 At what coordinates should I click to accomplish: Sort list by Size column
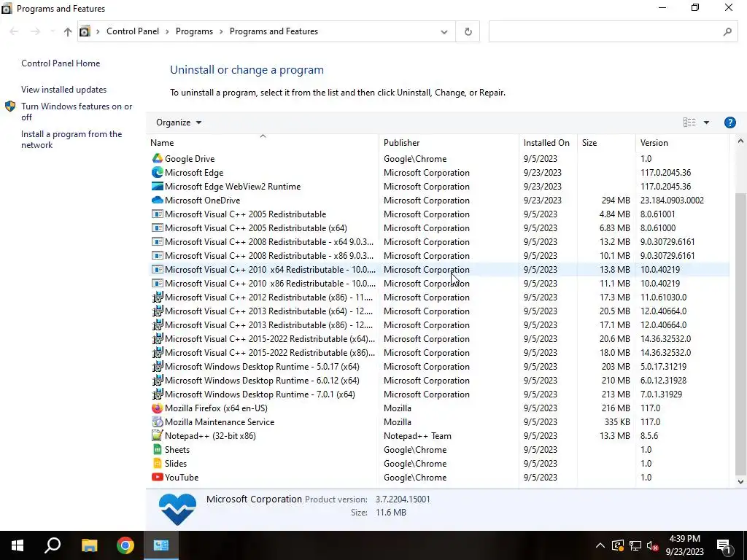pos(606,142)
